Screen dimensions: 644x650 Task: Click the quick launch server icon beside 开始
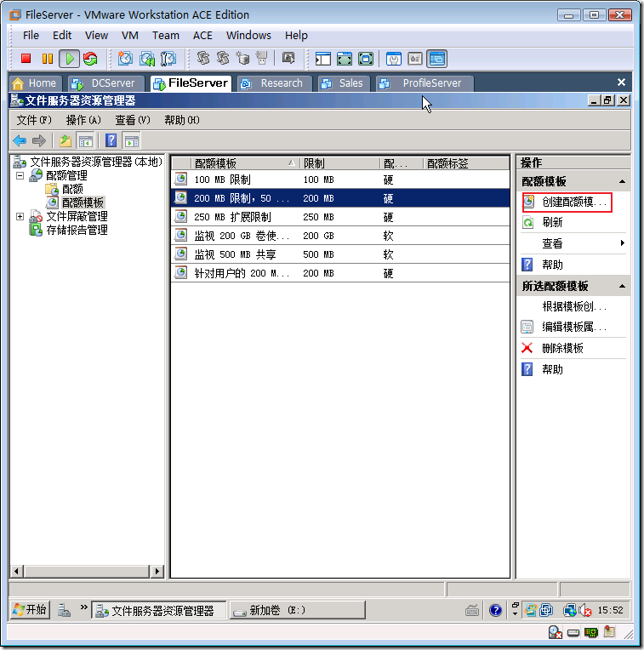(x=64, y=610)
